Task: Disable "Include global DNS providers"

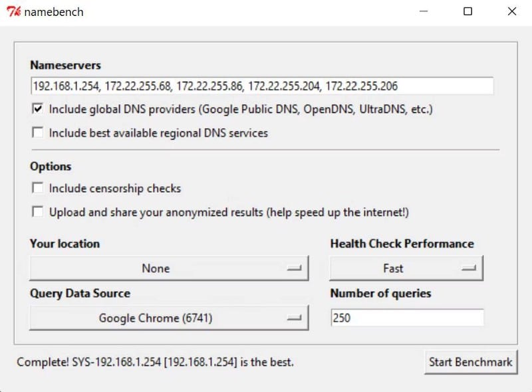Action: (x=38, y=109)
